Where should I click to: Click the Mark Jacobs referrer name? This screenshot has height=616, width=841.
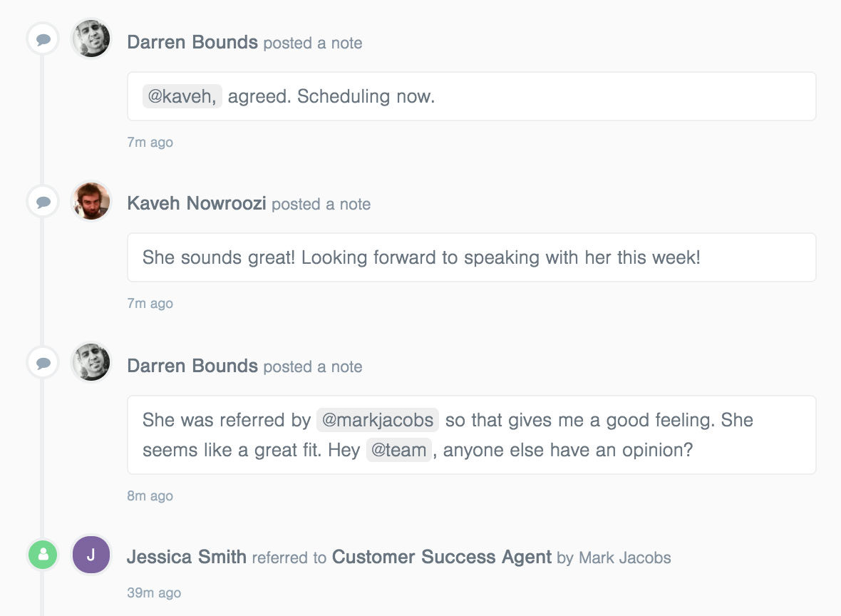624,558
